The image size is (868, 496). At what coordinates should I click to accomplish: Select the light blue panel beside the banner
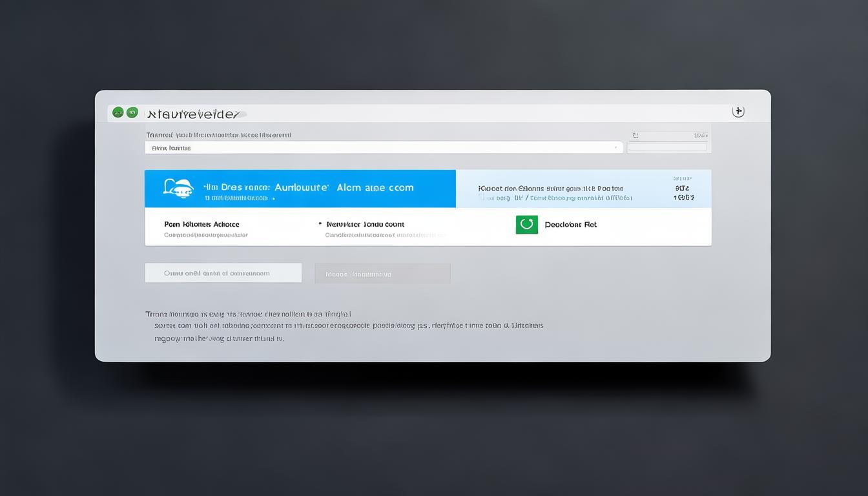(x=583, y=189)
